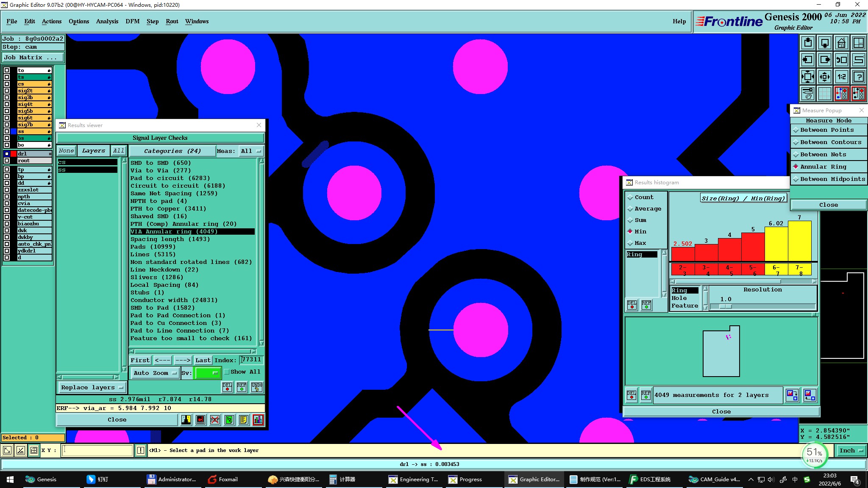Open the Meas All dropdown

pyautogui.click(x=251, y=151)
